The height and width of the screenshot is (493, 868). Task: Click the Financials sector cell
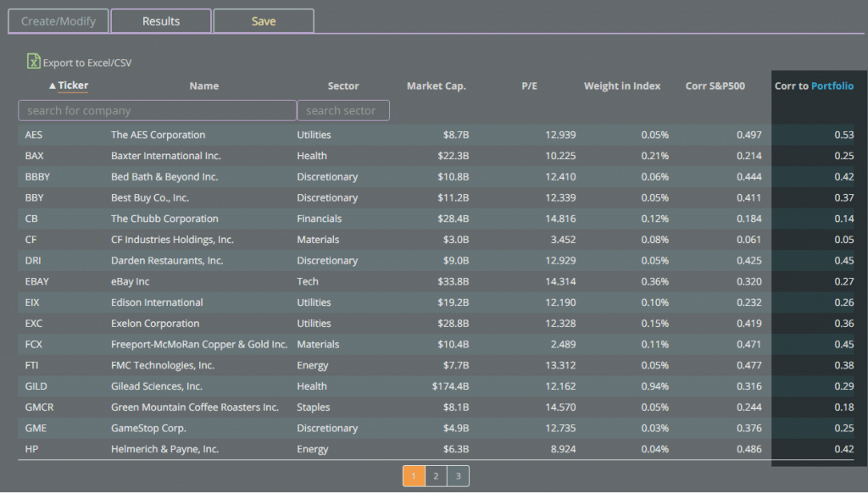(320, 219)
